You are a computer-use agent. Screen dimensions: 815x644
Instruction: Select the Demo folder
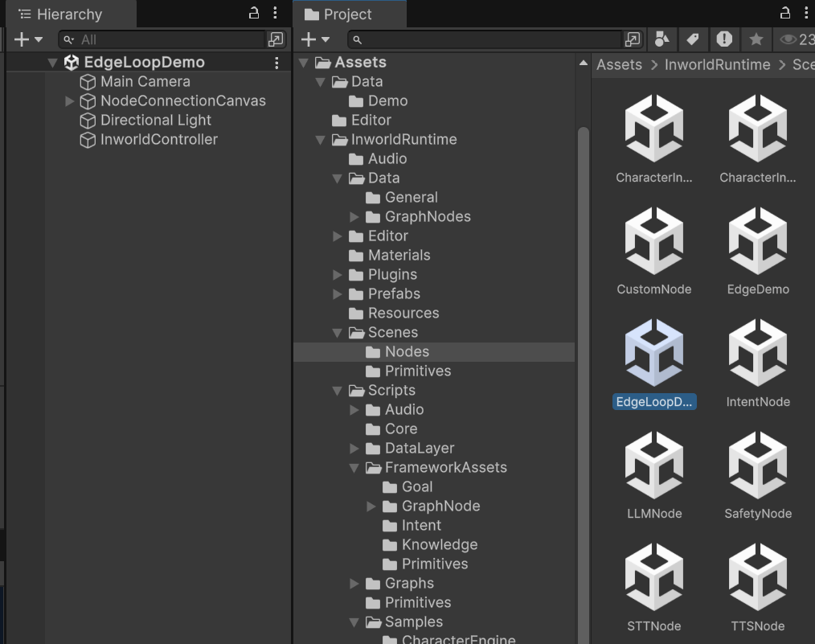click(378, 100)
